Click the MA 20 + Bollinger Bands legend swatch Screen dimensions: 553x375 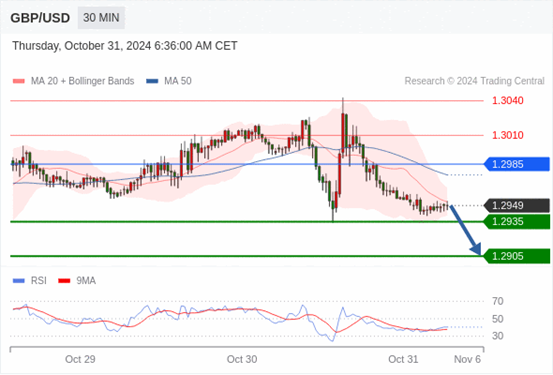19,81
